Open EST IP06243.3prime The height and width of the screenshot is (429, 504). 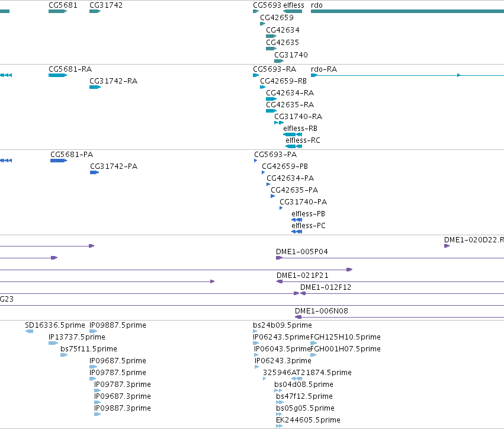click(283, 361)
